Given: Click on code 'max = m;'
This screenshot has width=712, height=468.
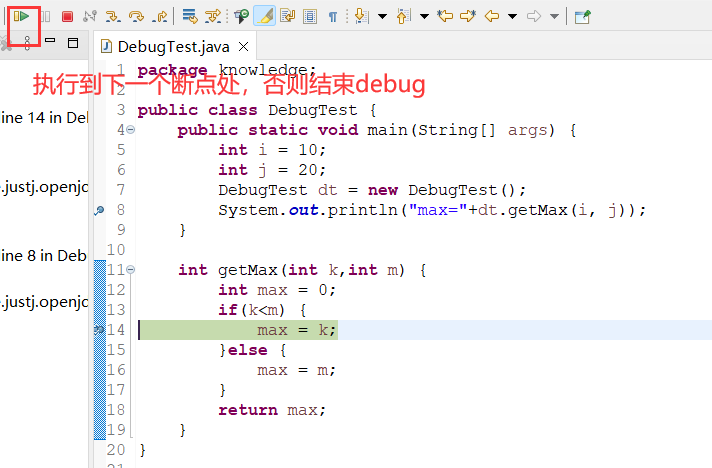Looking at the screenshot, I should (x=297, y=370).
